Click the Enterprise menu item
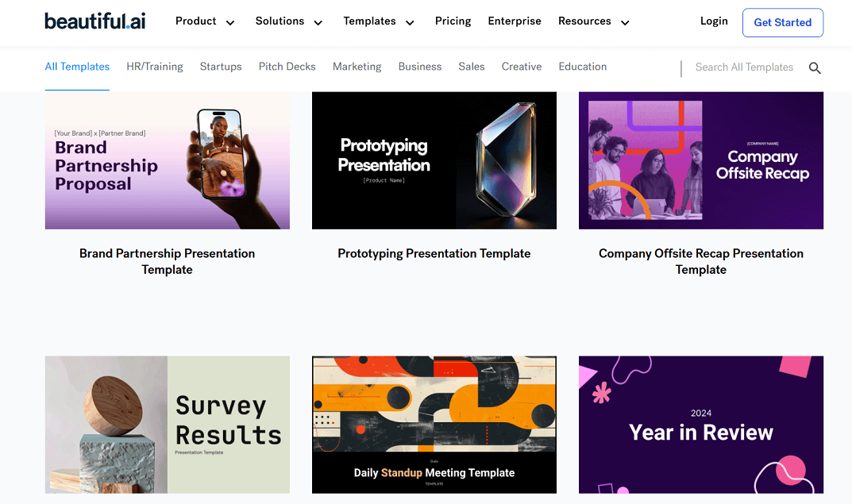The image size is (852, 504). (x=514, y=21)
